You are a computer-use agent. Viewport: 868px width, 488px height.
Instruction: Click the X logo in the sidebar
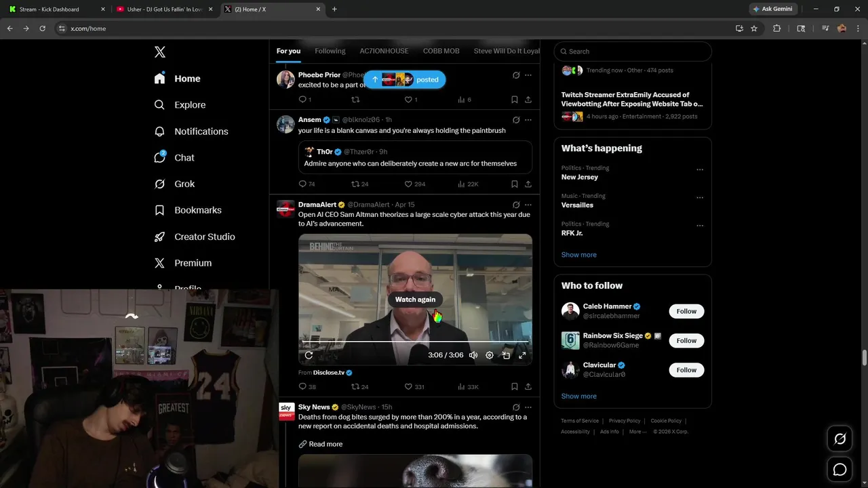coord(159,52)
